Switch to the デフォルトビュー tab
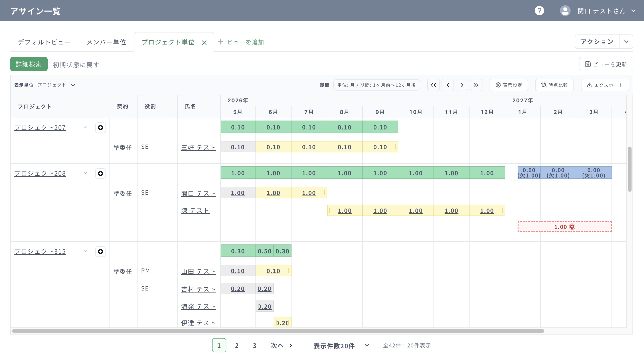 (x=44, y=42)
